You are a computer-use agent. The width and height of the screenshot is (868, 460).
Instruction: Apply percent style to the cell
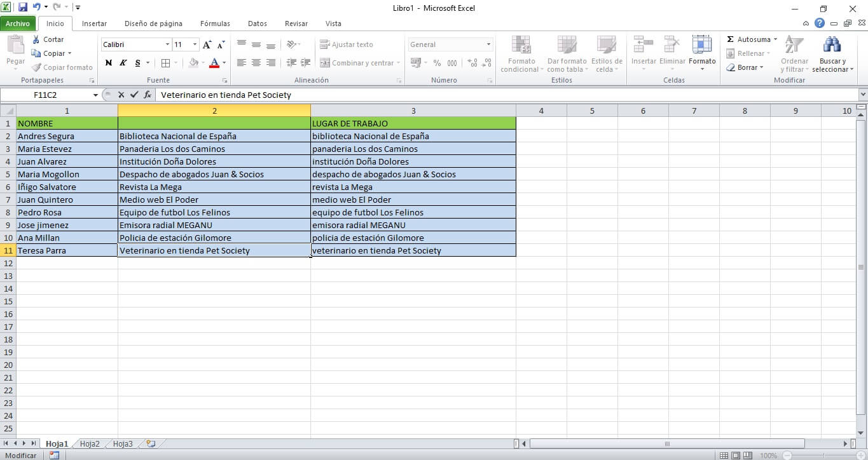coord(437,63)
